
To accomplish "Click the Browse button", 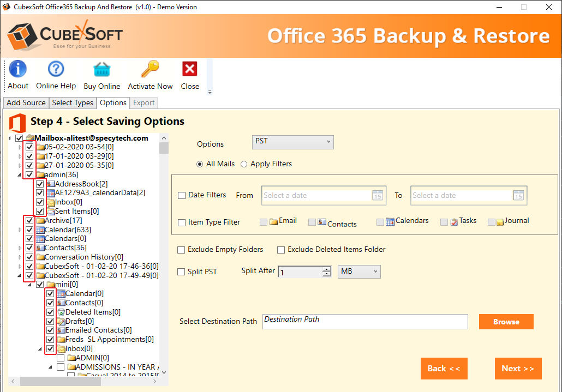I will point(506,322).
